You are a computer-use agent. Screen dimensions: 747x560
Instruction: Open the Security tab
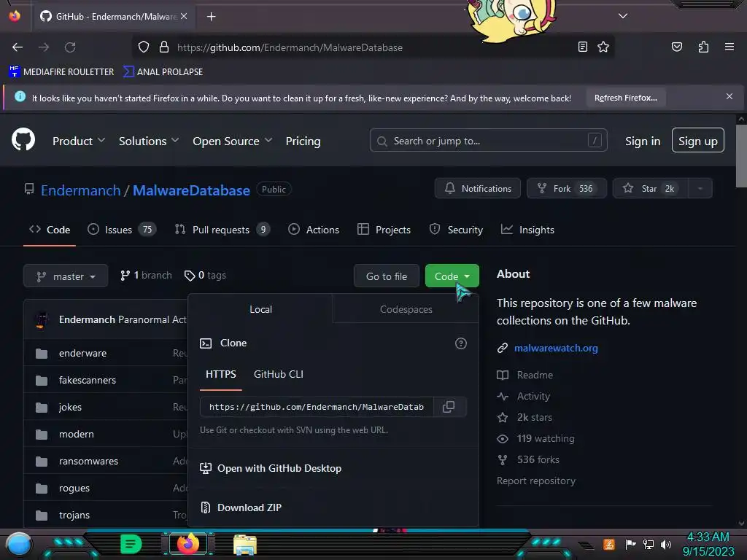456,230
